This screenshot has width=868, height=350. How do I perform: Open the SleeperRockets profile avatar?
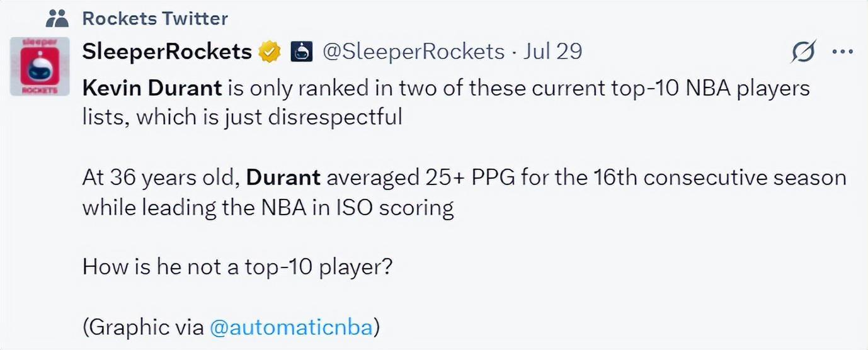[40, 66]
